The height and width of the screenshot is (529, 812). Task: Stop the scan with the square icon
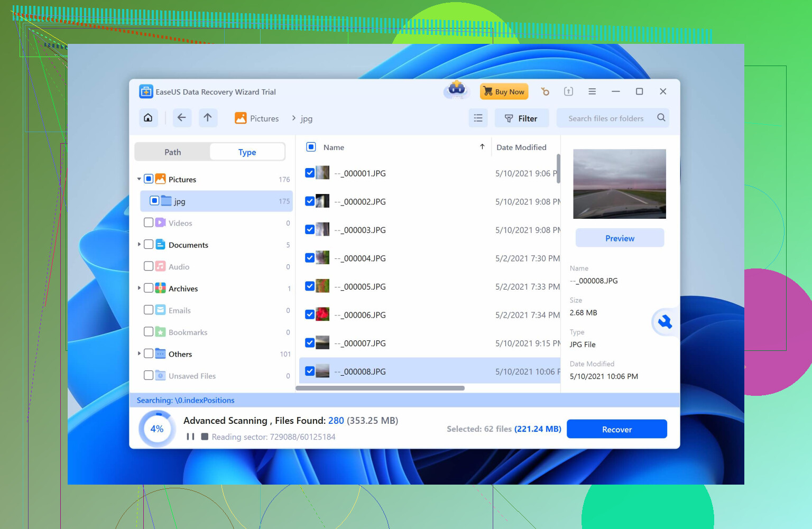205,437
